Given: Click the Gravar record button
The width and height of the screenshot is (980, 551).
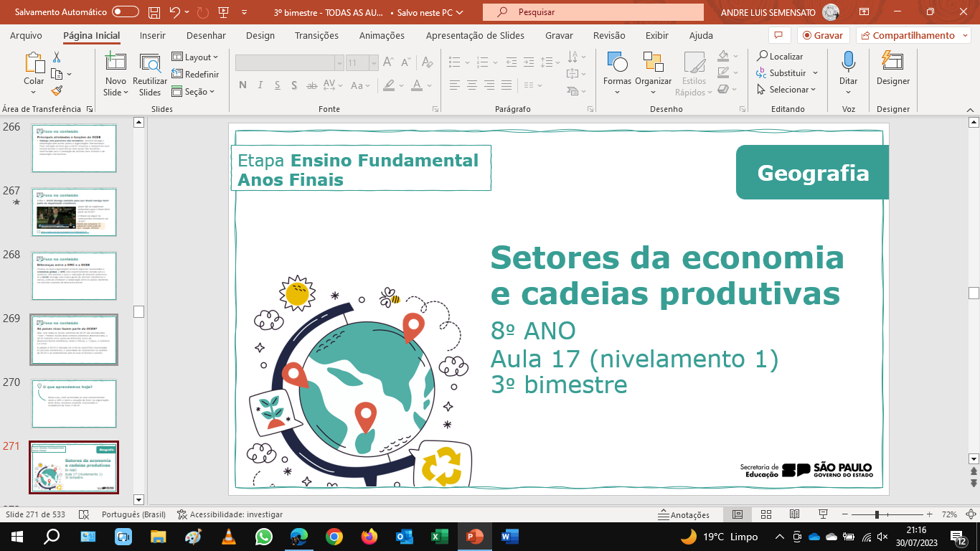Looking at the screenshot, I should tap(823, 35).
